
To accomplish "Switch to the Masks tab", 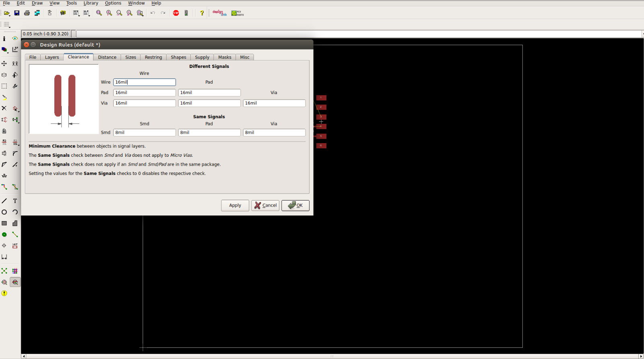I will click(225, 57).
